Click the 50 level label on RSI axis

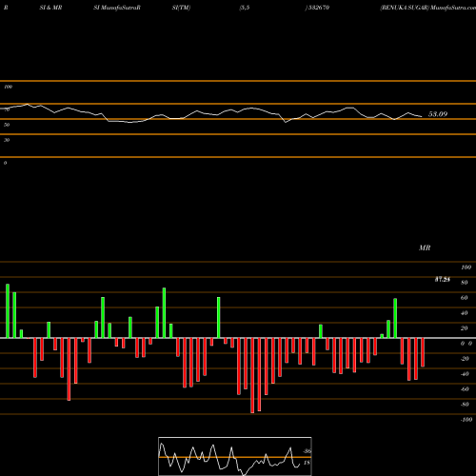[7, 125]
